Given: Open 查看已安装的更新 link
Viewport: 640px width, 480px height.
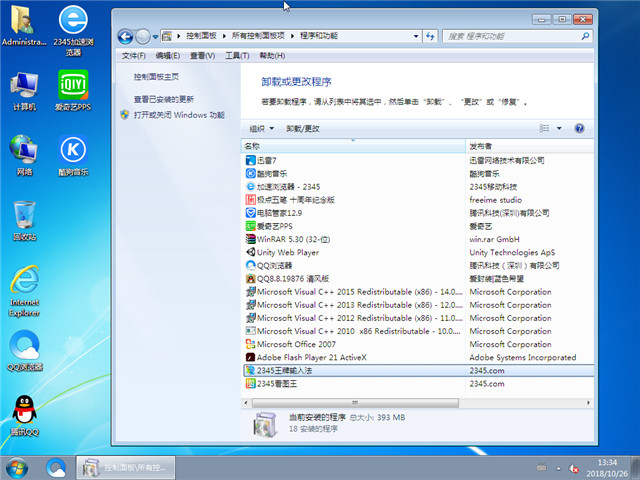Looking at the screenshot, I should pyautogui.click(x=164, y=99).
